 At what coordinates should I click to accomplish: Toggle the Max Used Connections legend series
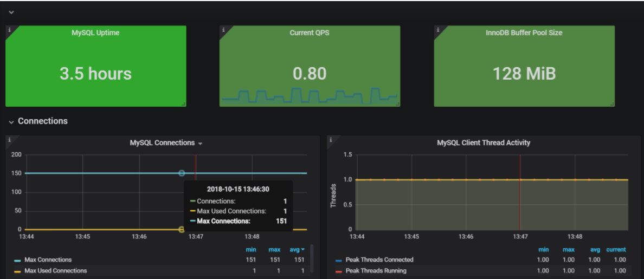click(x=55, y=270)
